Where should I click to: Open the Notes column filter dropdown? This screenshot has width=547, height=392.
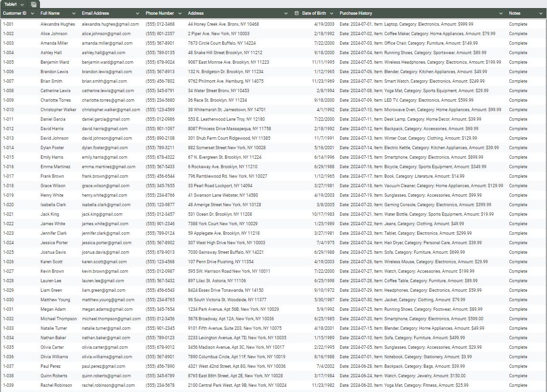541,13
